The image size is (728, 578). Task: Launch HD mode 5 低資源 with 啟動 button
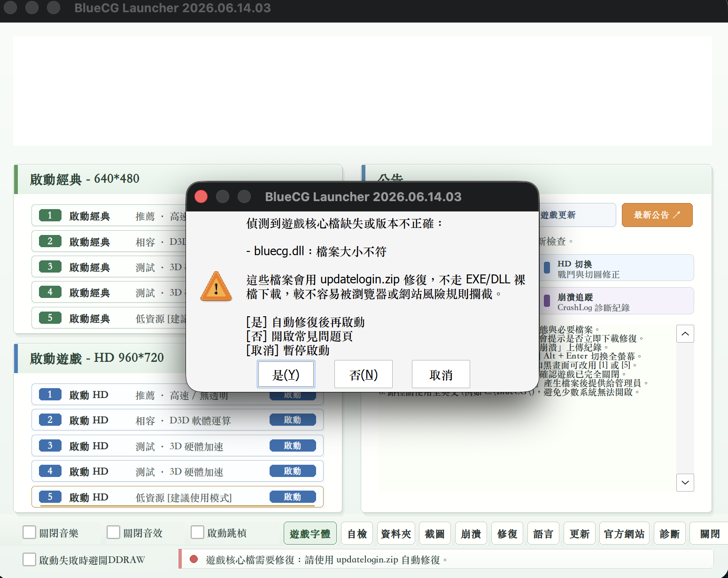pos(293,497)
